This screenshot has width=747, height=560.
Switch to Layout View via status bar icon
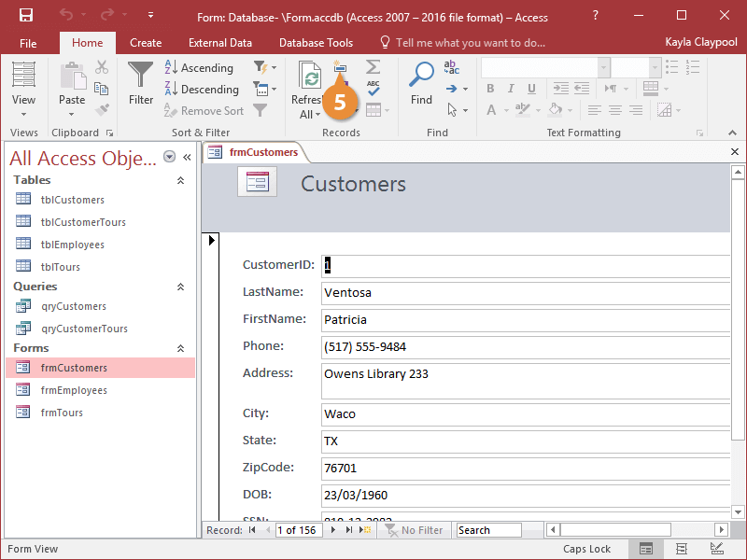pyautogui.click(x=681, y=549)
